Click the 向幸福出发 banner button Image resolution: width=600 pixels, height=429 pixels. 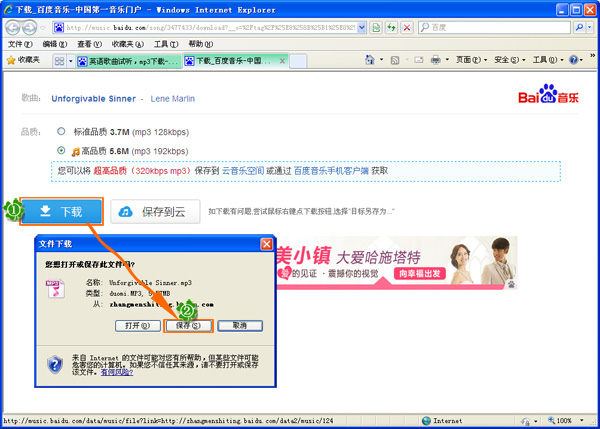pos(420,274)
